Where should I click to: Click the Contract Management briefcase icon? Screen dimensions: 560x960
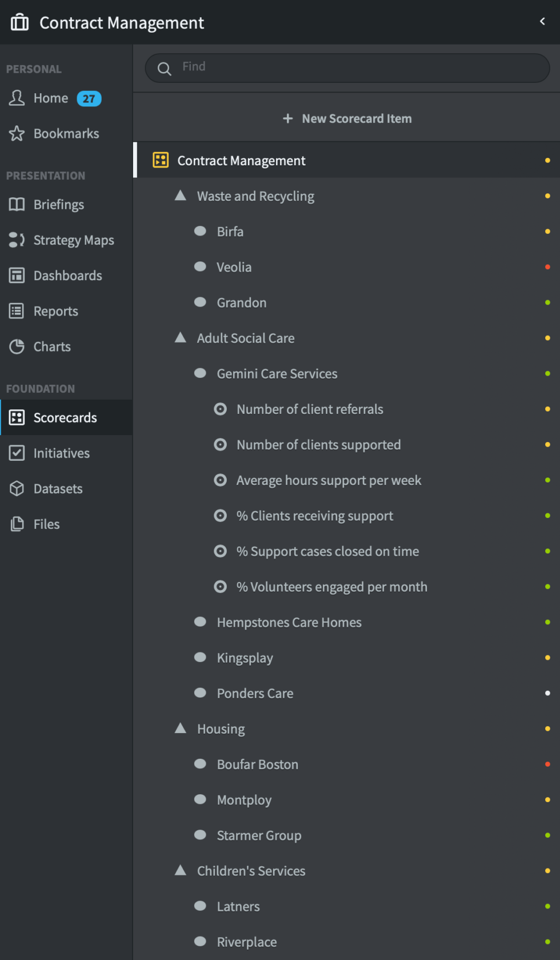tap(19, 22)
